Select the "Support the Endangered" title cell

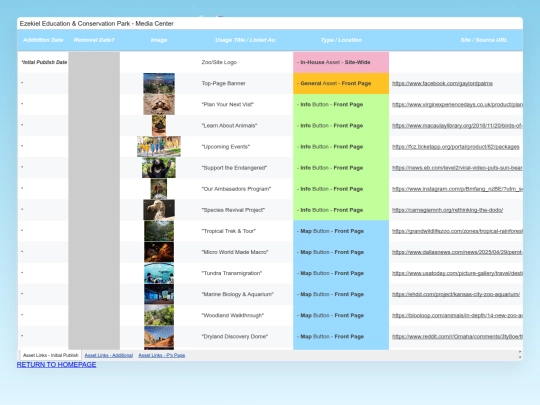[246, 168]
